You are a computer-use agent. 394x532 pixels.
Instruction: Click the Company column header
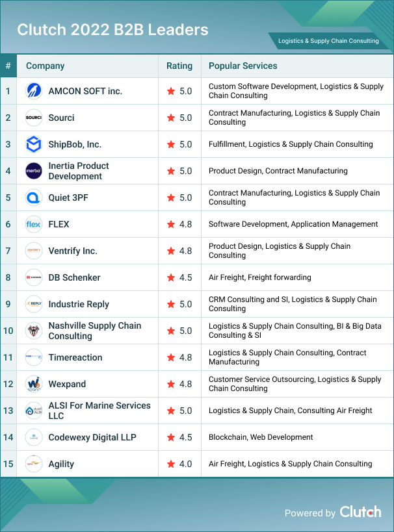(x=46, y=66)
